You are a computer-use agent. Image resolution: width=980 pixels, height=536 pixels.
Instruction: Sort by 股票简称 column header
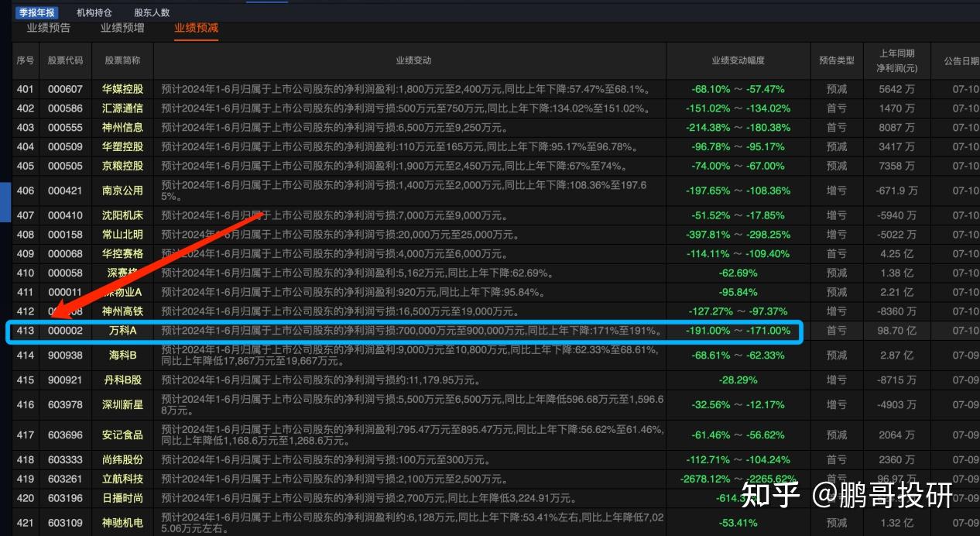(122, 60)
